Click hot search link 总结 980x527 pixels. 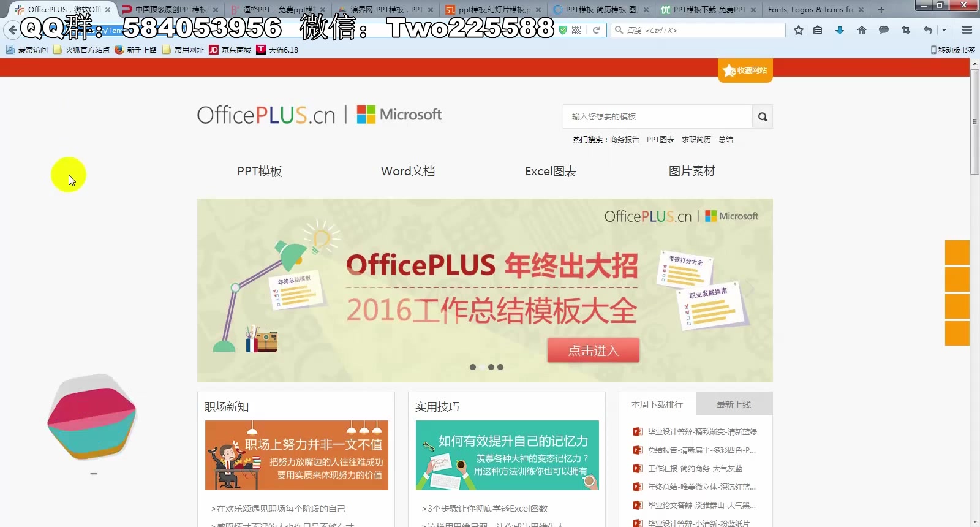coord(726,140)
